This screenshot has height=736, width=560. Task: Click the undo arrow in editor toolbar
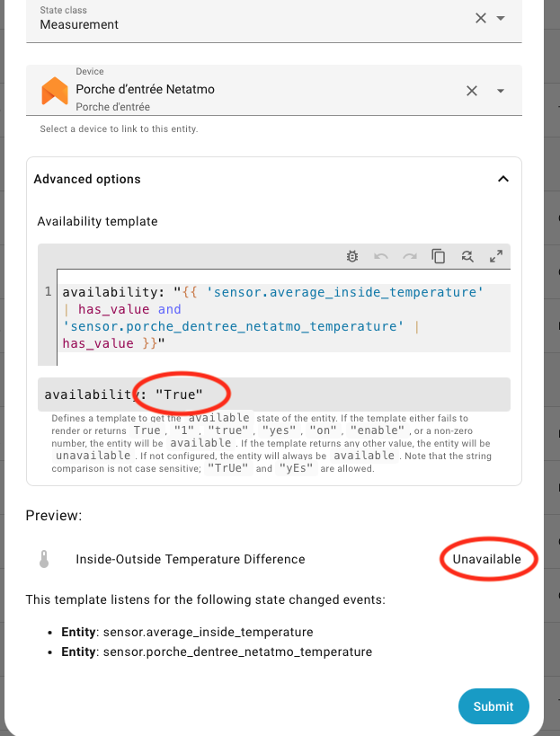tap(381, 256)
